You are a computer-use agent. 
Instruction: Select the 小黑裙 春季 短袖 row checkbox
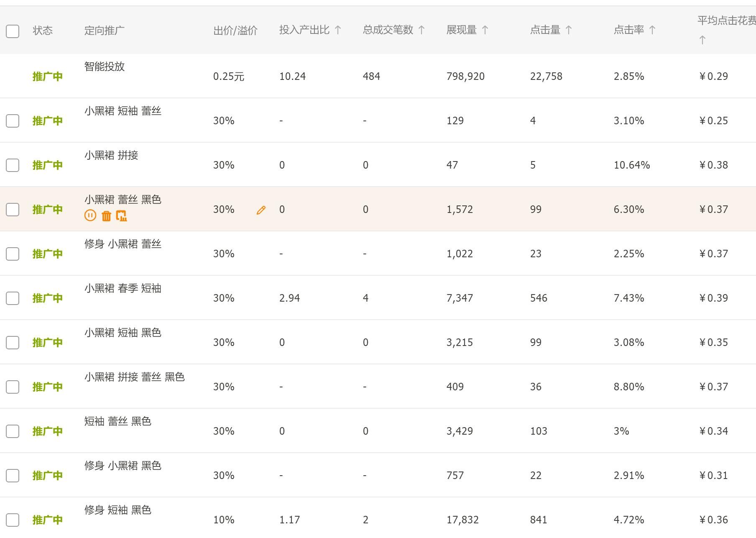pos(13,298)
